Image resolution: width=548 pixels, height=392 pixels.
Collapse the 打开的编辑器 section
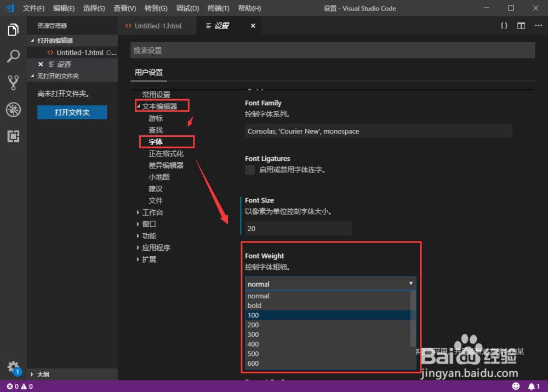coord(72,41)
